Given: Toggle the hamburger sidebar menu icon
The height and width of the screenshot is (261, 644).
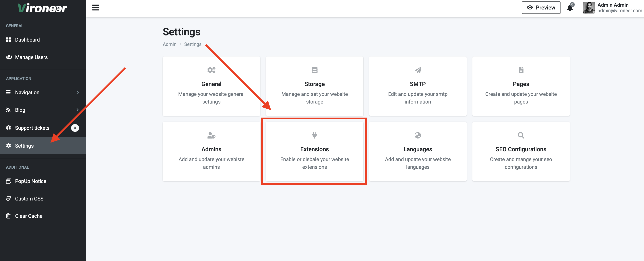Looking at the screenshot, I should pos(96,7).
